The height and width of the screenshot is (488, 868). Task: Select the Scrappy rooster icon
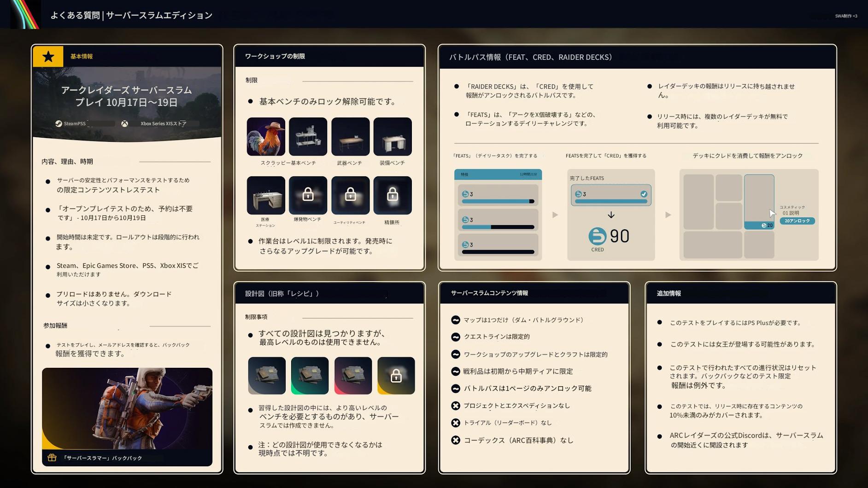(266, 137)
